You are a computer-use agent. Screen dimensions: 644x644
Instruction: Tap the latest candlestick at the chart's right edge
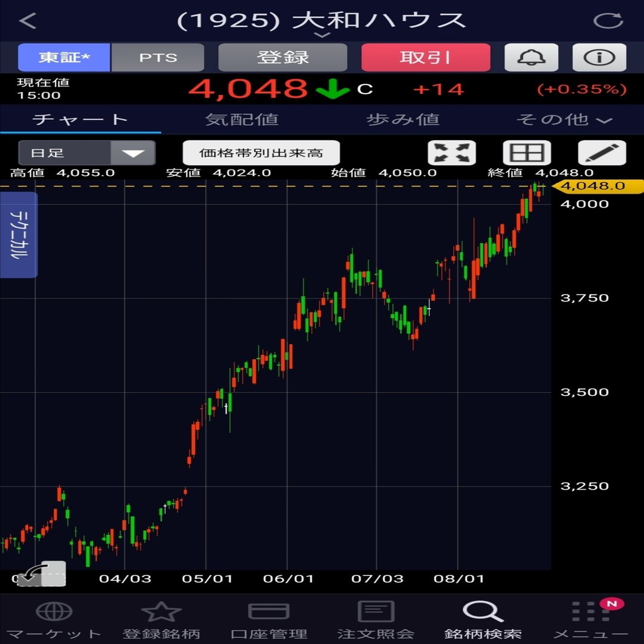coord(543,188)
